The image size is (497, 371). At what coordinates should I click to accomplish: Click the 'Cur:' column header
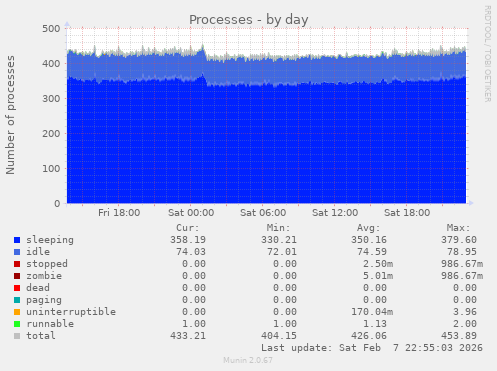pyautogui.click(x=188, y=228)
